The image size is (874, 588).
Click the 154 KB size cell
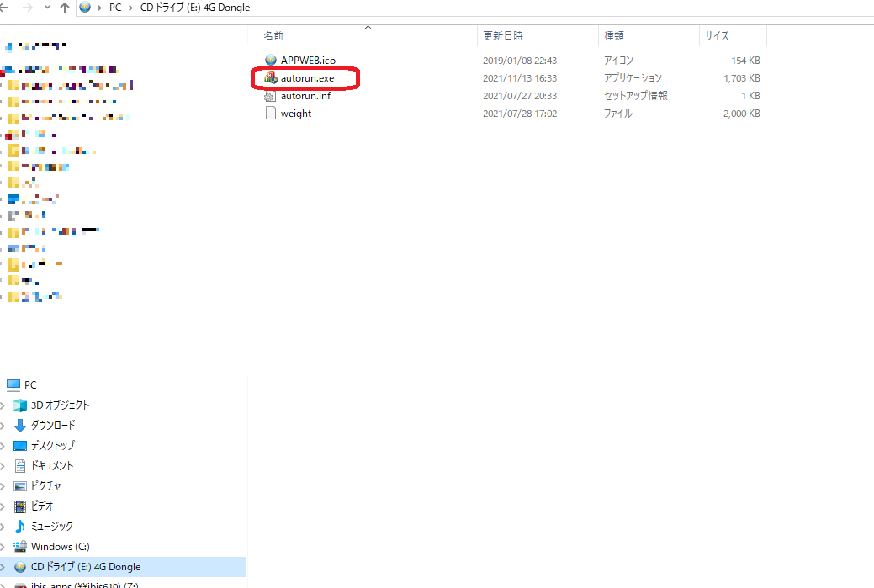click(x=746, y=61)
